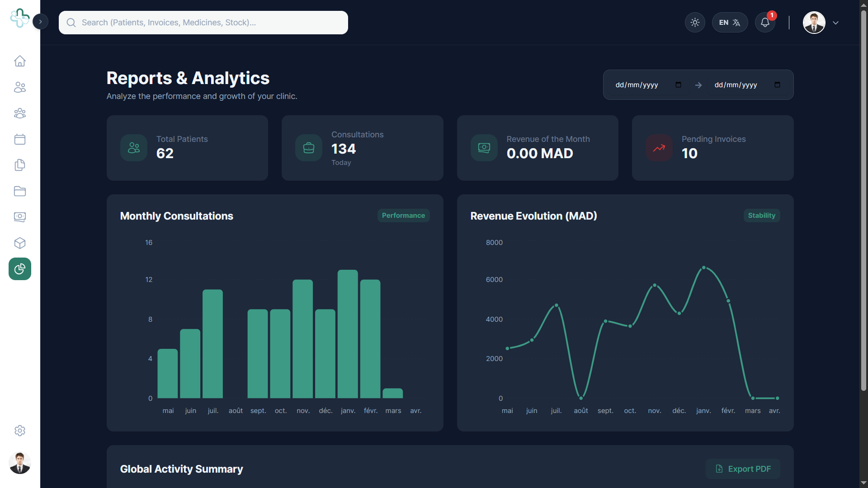The width and height of the screenshot is (868, 488).
Task: Expand the sidebar with arrow button
Action: [41, 22]
